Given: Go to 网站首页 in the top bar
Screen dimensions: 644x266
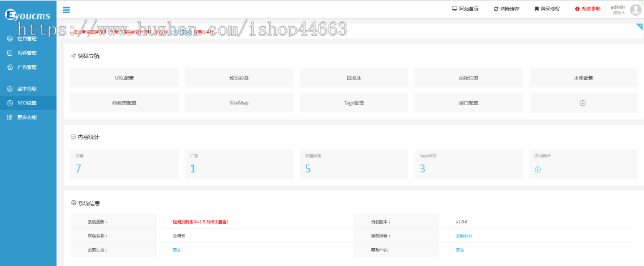Looking at the screenshot, I should pos(465,9).
